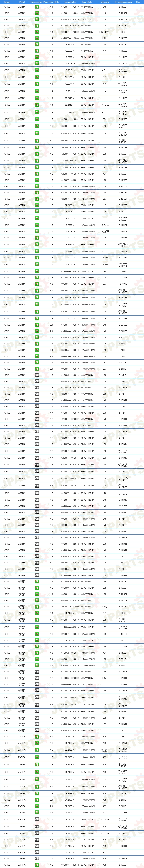144x868 pixels.
Task: Select the F69_ body cell
Action: pos(105,38)
